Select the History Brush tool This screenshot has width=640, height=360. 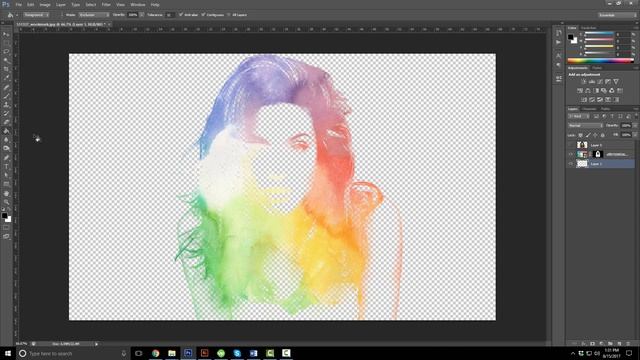6,113
